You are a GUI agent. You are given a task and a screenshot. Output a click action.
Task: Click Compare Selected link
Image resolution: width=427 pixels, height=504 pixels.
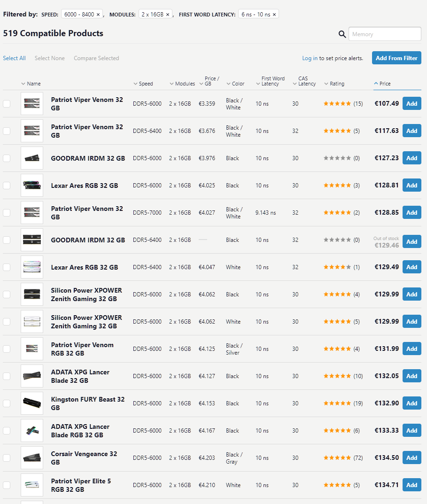(x=96, y=58)
